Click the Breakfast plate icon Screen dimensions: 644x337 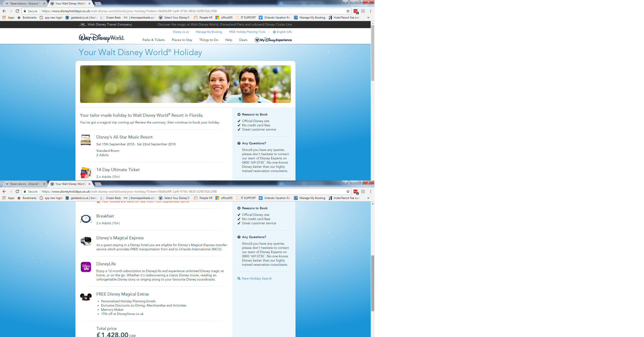(x=86, y=219)
